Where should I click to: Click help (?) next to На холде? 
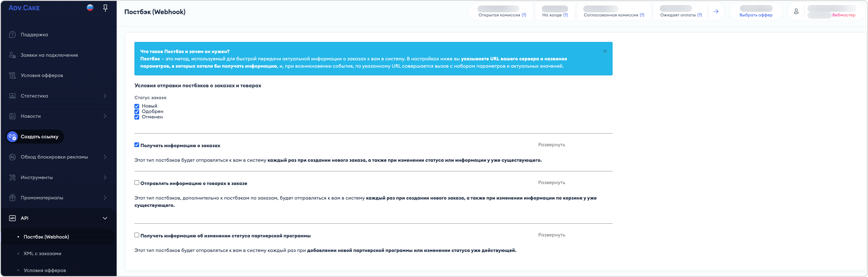(x=565, y=15)
